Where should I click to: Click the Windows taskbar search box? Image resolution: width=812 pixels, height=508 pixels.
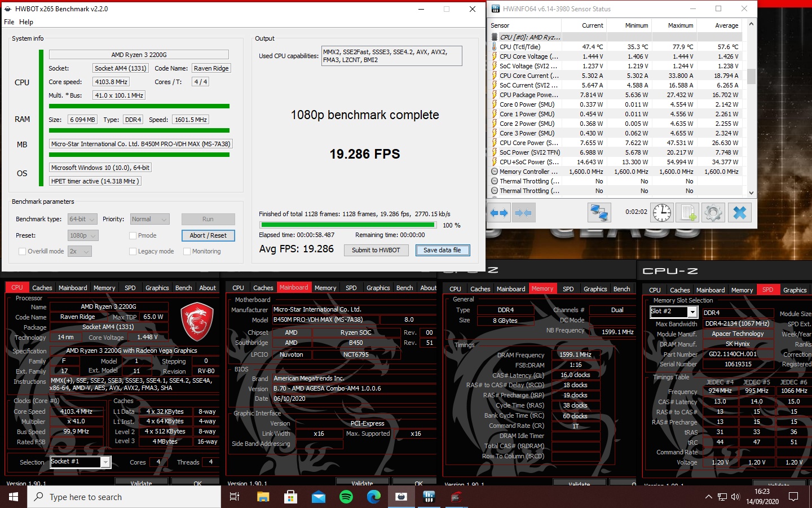pyautogui.click(x=124, y=497)
